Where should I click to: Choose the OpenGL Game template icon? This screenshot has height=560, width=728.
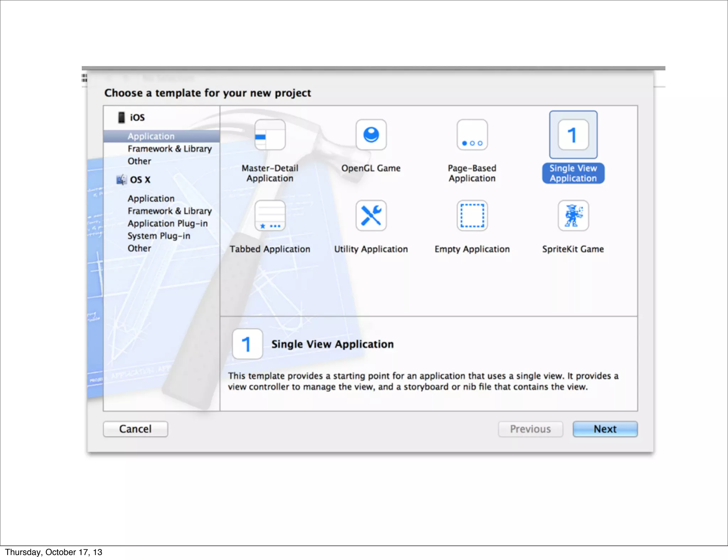(371, 135)
